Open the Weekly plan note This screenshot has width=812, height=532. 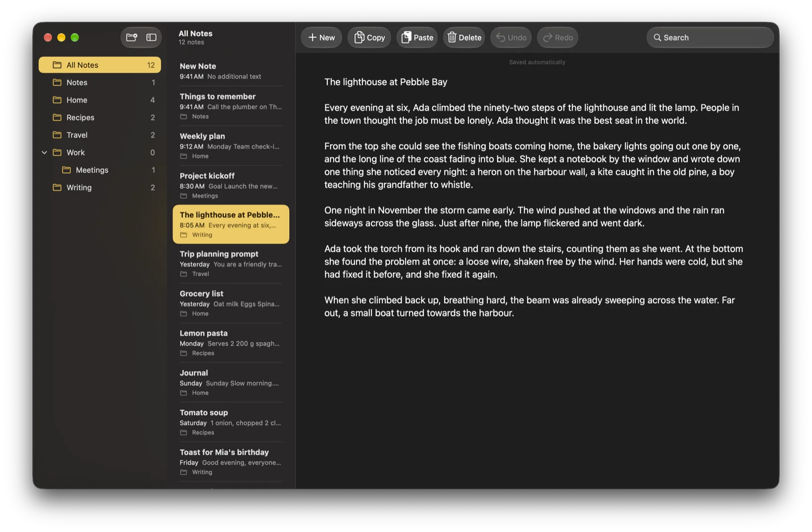click(231, 146)
